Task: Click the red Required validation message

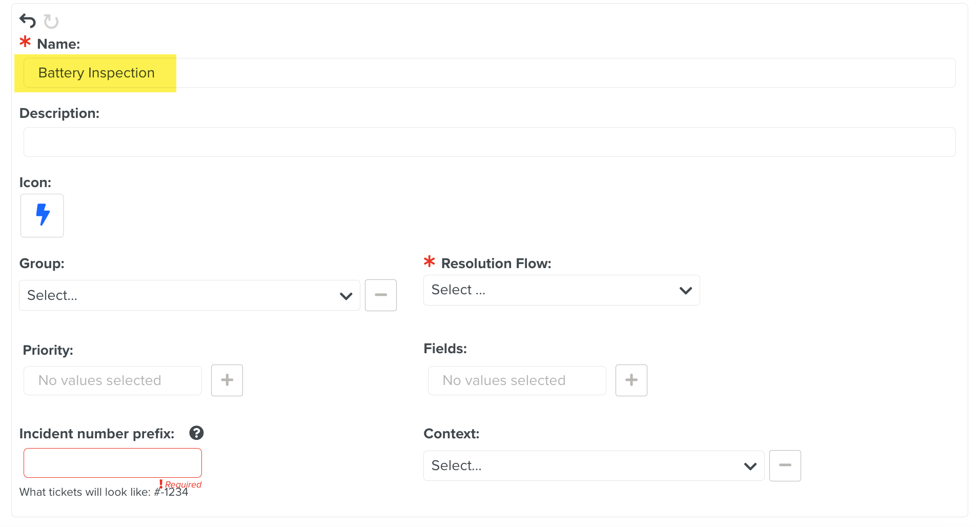Action: [182, 484]
